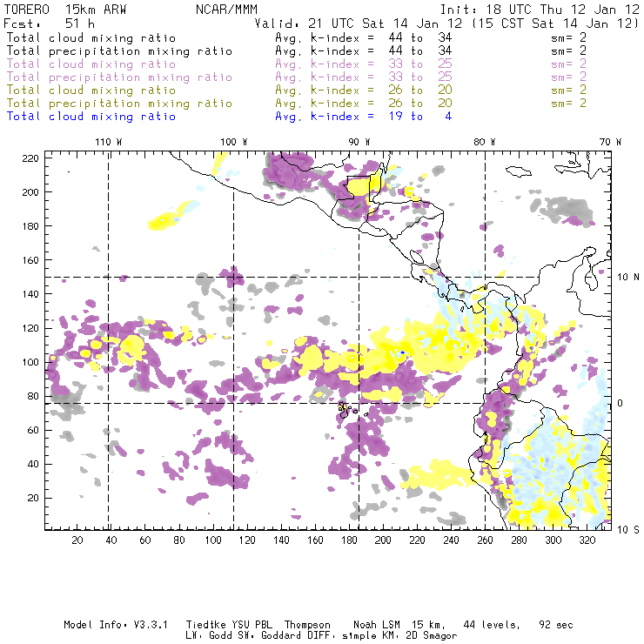The image size is (644, 644).
Task: Click the '70 W' longitude label
Action: click(610, 142)
